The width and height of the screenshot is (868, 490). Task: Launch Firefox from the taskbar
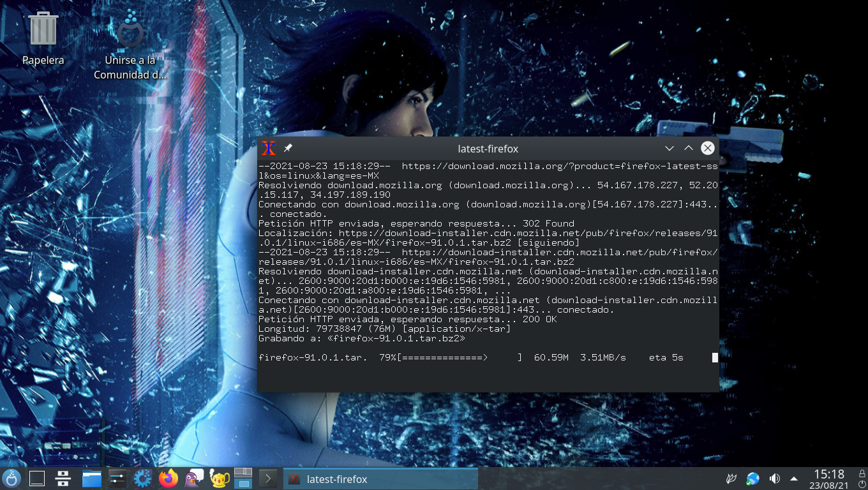pos(168,479)
